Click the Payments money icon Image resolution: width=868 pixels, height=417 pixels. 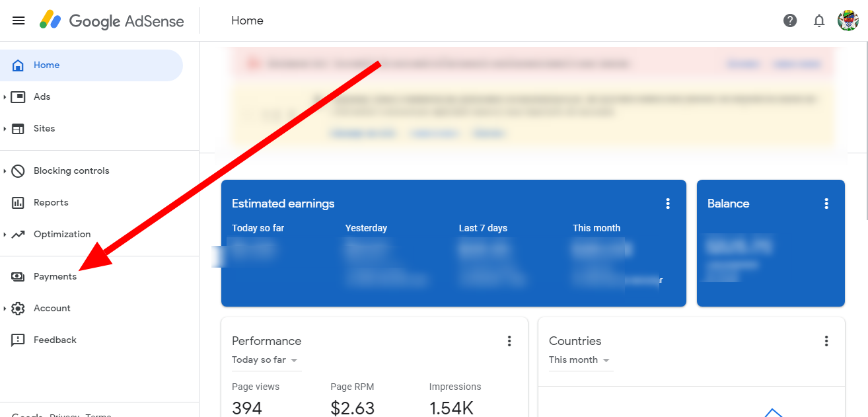pyautogui.click(x=18, y=277)
